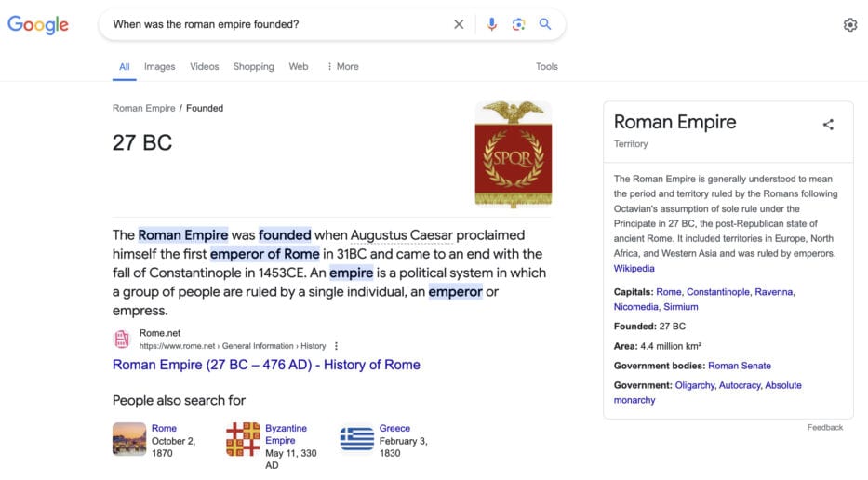Click the Augustus Caesar underlined term
The height and width of the screenshot is (480, 868).
pyautogui.click(x=402, y=235)
